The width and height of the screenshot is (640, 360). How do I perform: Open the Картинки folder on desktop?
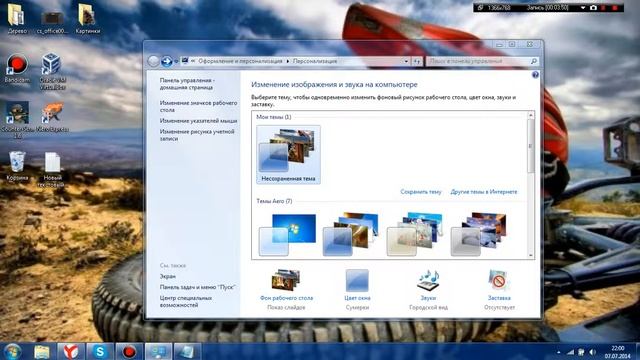88,18
